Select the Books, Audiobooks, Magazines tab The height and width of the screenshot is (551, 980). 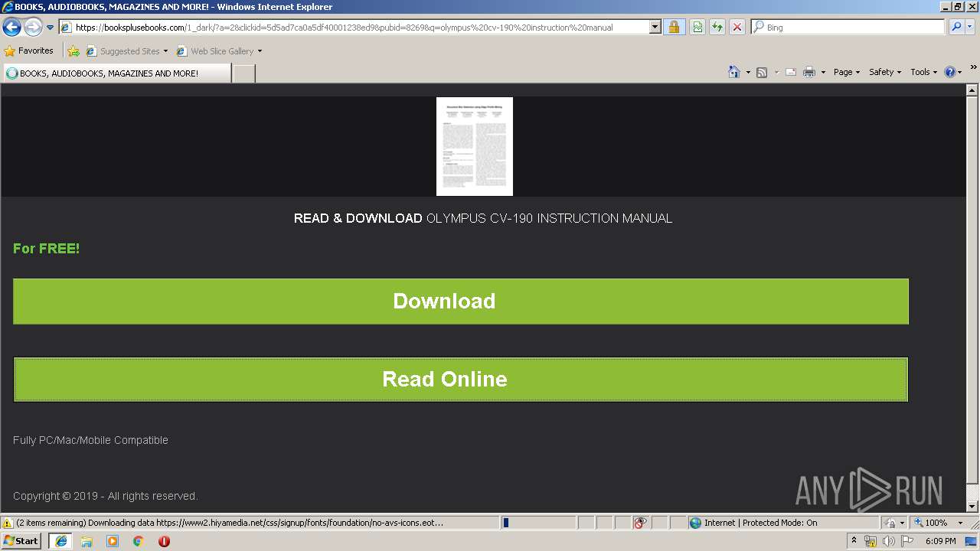pos(116,73)
